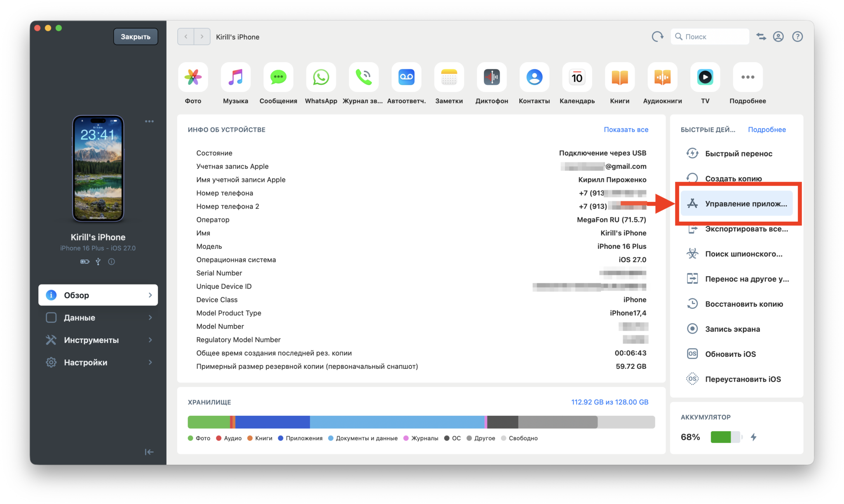This screenshot has width=844, height=504.
Task: Click the blue Приложения storage bar segment
Action: coord(272,422)
